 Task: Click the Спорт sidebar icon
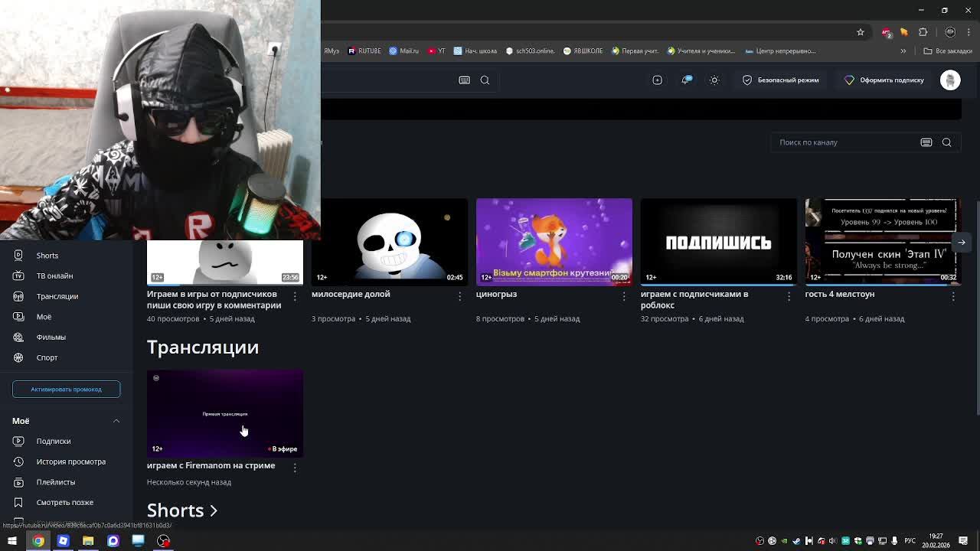click(x=18, y=357)
